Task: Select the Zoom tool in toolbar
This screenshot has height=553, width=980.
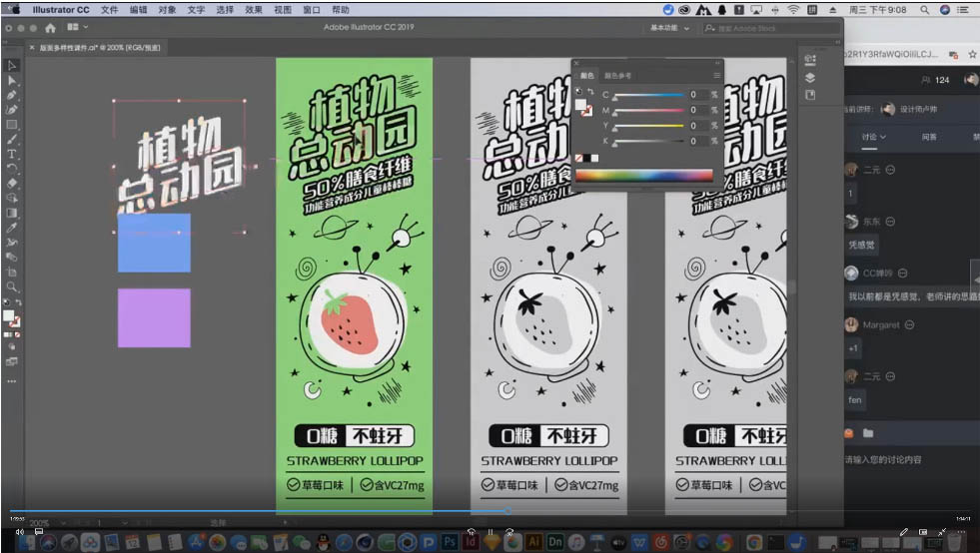Action: coord(11,286)
